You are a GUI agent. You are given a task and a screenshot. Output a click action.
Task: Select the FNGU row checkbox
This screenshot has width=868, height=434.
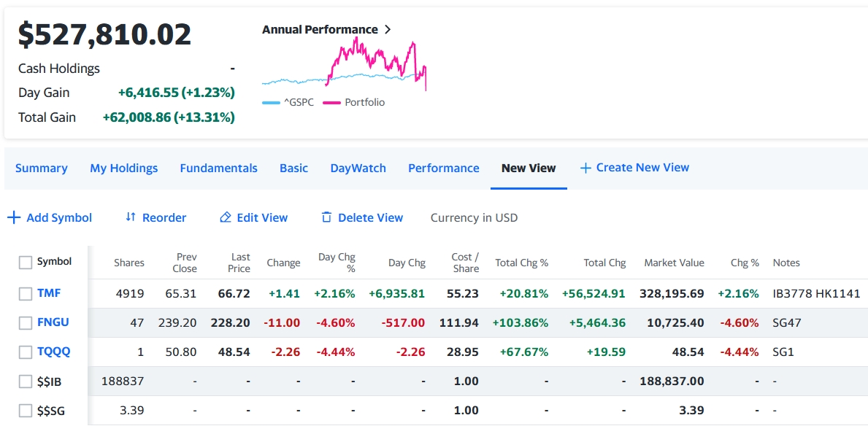(x=26, y=322)
